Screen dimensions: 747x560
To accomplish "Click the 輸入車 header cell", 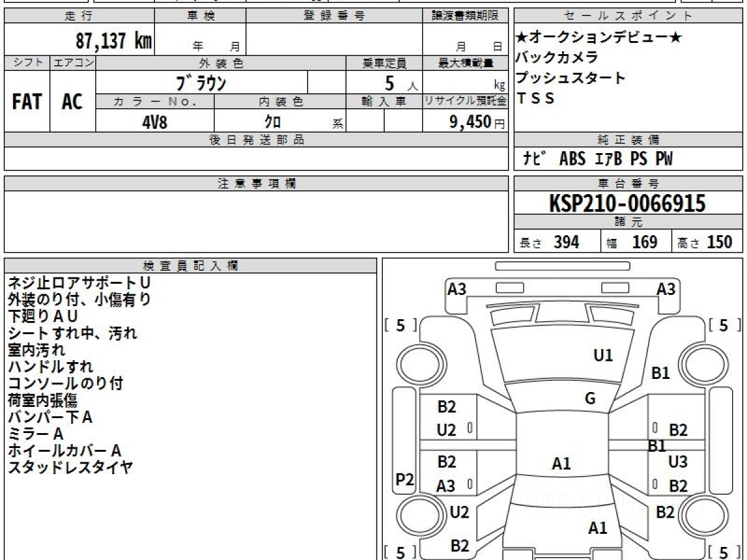I will point(384,101).
